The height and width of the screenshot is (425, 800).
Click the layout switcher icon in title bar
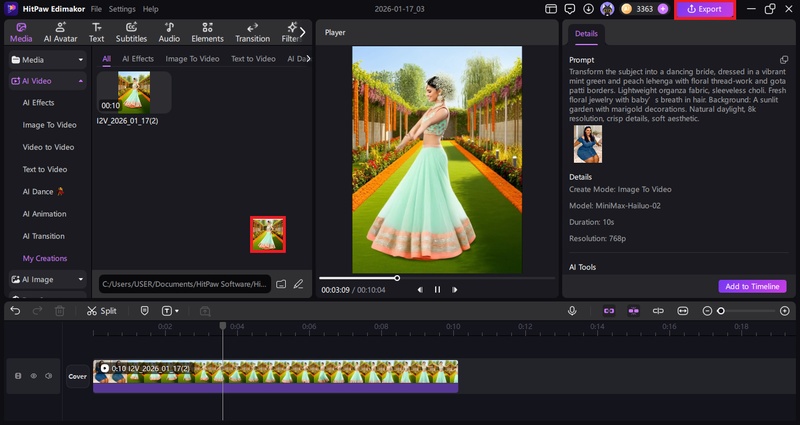point(551,9)
